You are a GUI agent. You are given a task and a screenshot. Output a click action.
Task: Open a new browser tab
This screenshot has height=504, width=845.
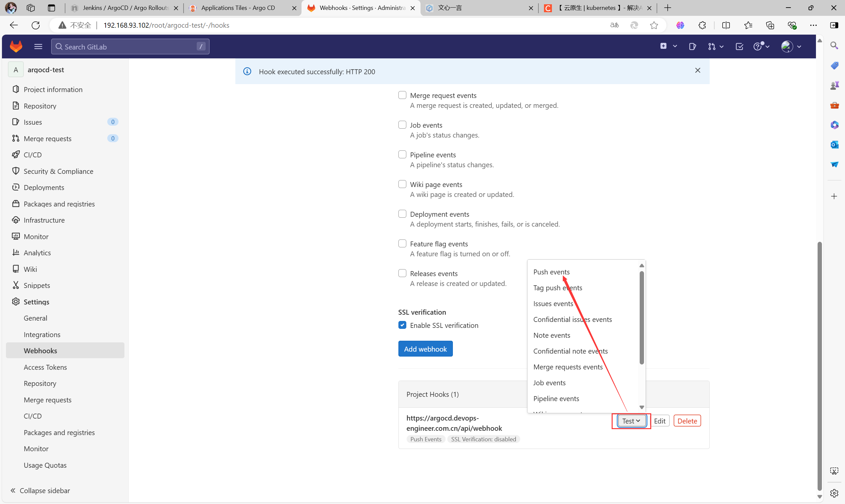coord(667,8)
